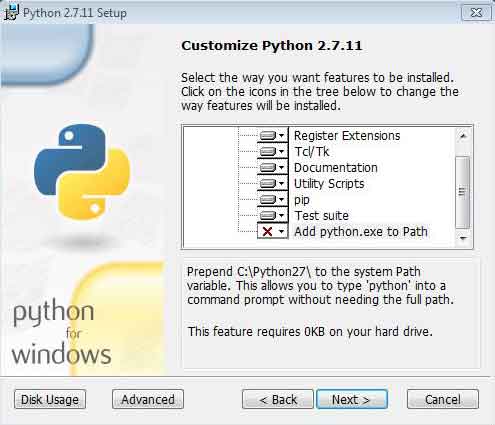Continue with the Next > button
The width and height of the screenshot is (495, 425).
pyautogui.click(x=352, y=399)
